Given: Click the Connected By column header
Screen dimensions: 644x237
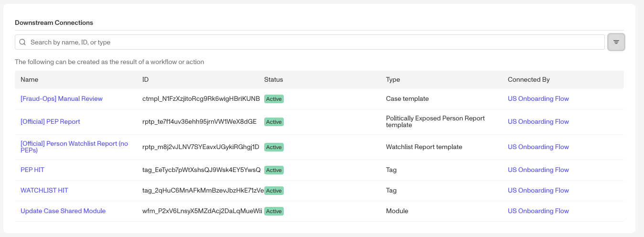Looking at the screenshot, I should point(528,80).
